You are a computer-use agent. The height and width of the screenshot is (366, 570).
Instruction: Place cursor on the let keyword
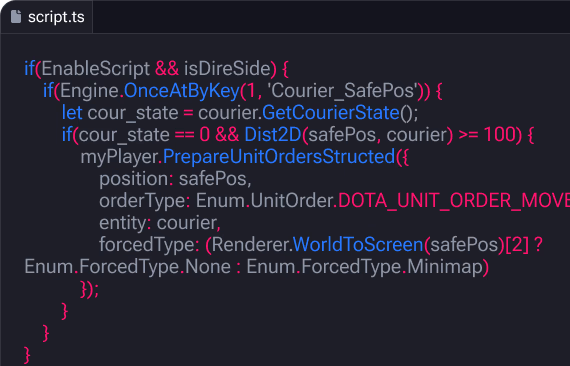coord(72,113)
